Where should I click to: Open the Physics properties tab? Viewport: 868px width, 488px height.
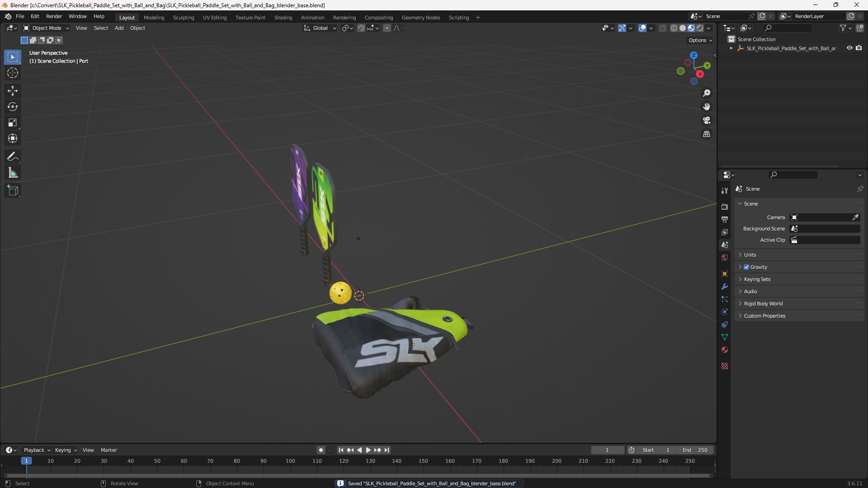pyautogui.click(x=725, y=312)
